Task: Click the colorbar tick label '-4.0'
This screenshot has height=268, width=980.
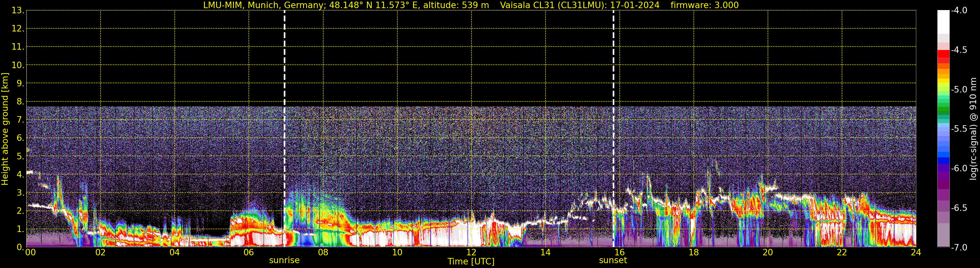Action: tap(959, 11)
